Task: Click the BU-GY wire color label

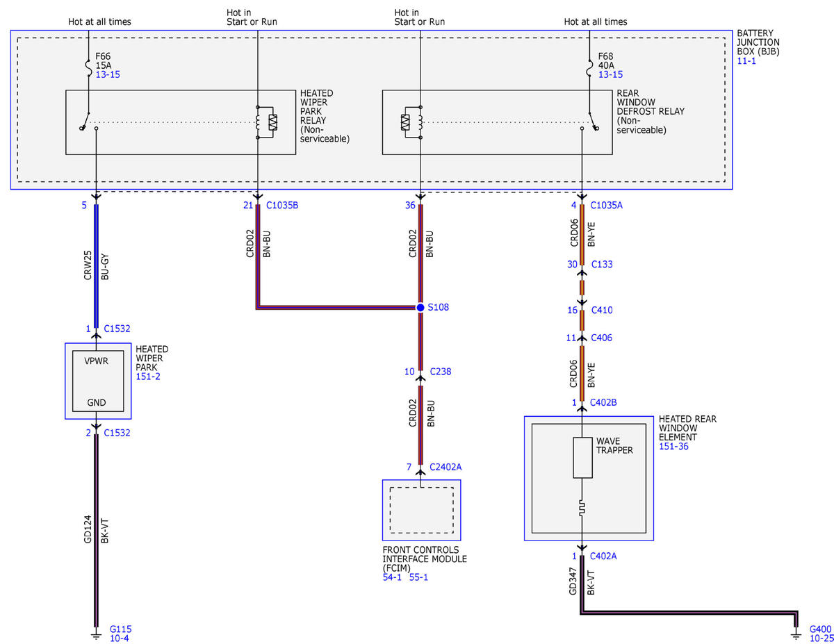Action: pyautogui.click(x=105, y=266)
